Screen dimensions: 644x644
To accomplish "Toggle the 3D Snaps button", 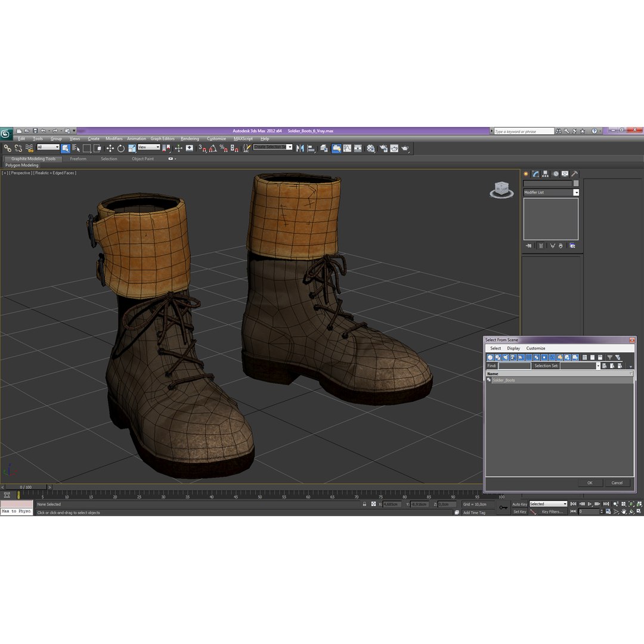I will click(x=202, y=148).
